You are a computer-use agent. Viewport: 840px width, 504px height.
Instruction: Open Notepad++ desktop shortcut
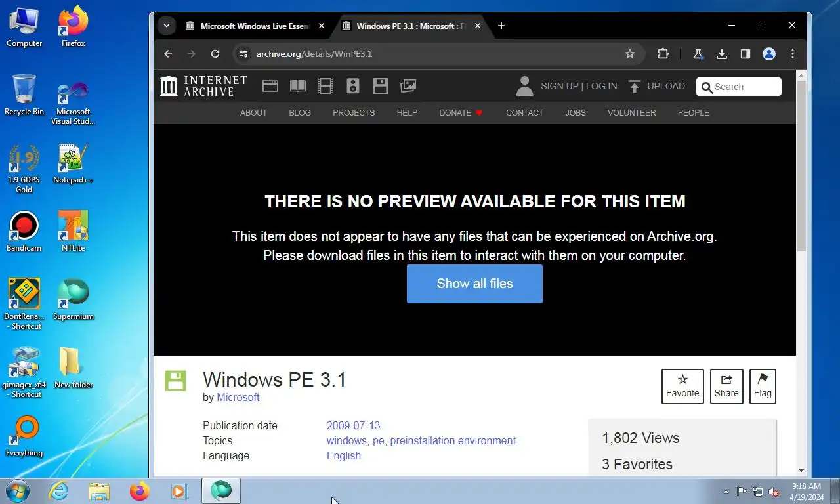pos(73,163)
